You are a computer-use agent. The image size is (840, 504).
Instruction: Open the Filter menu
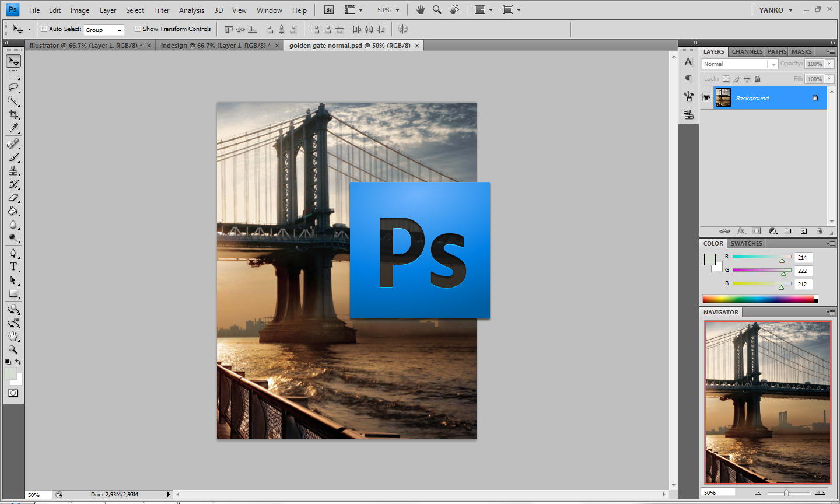[162, 10]
